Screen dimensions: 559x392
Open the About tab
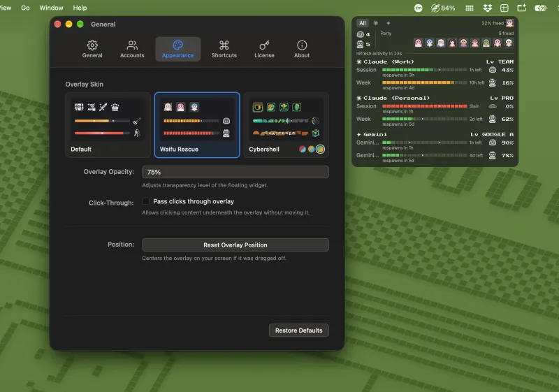[x=302, y=49]
